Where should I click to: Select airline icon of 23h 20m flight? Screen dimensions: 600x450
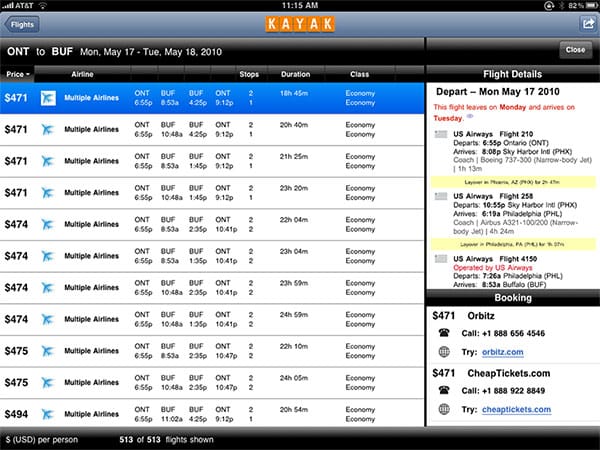[47, 193]
